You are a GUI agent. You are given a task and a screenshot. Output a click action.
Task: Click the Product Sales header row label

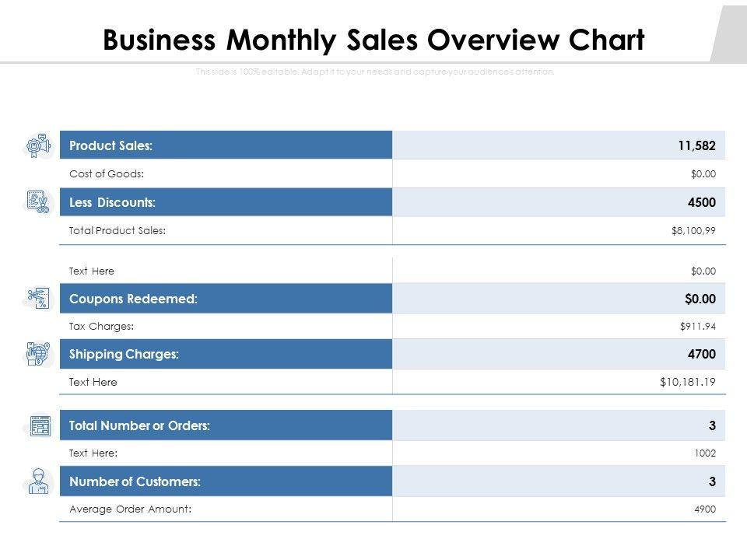pyautogui.click(x=110, y=145)
